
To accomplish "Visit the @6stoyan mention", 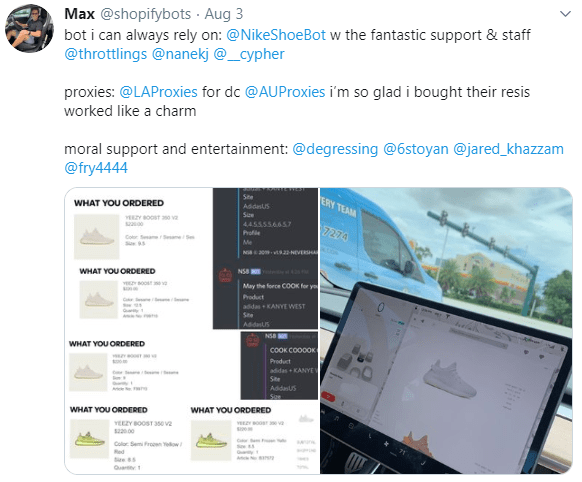I will (415, 149).
